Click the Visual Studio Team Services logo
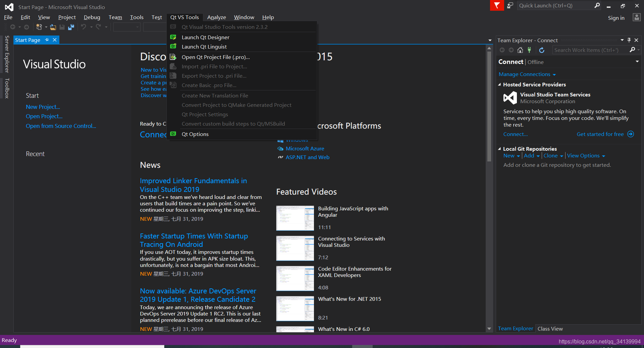Image resolution: width=644 pixels, height=348 pixels. coord(510,98)
